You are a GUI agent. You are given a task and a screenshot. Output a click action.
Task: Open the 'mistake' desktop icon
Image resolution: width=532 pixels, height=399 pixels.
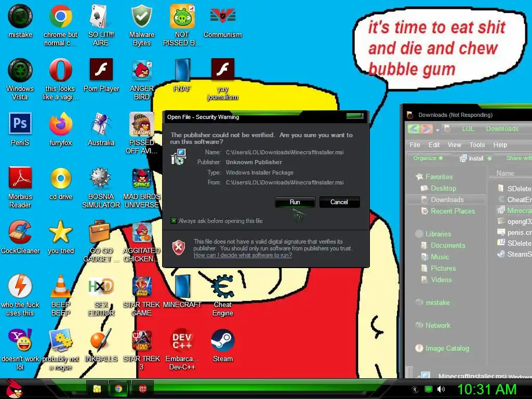[x=20, y=21]
